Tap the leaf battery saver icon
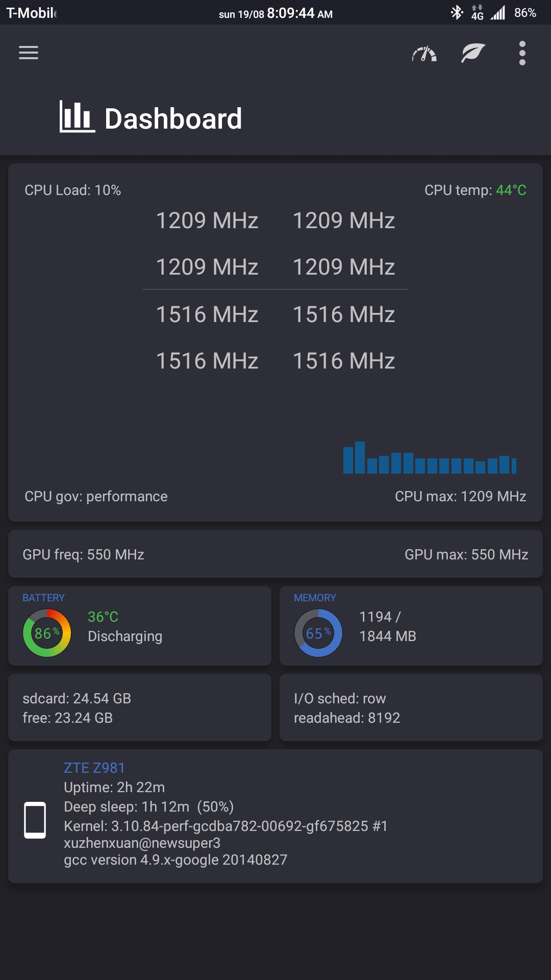The image size is (551, 980). (x=473, y=53)
